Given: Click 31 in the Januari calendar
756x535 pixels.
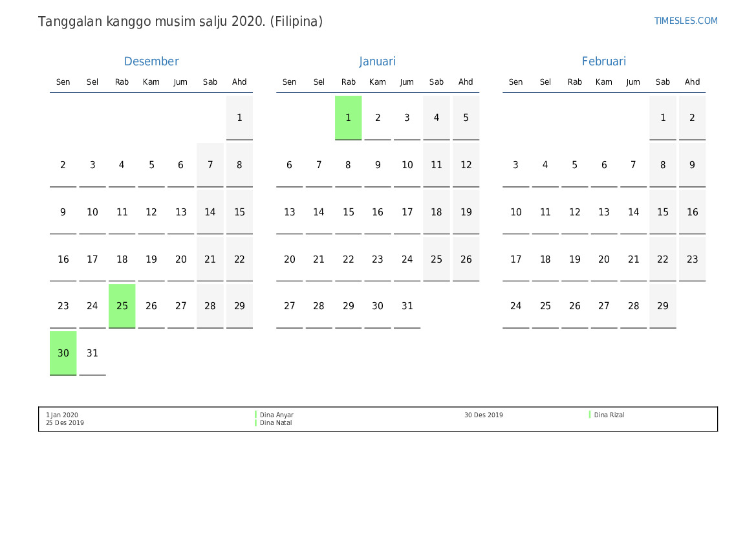Looking at the screenshot, I should tap(407, 306).
